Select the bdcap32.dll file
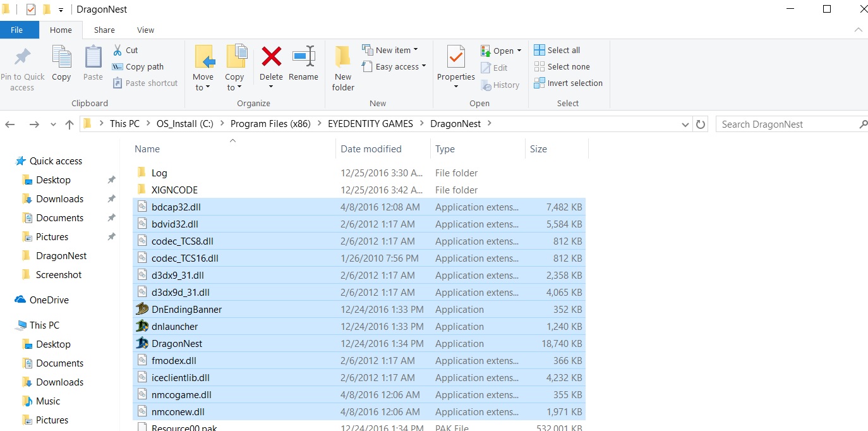Viewport: 868px width, 431px height. pos(359,207)
